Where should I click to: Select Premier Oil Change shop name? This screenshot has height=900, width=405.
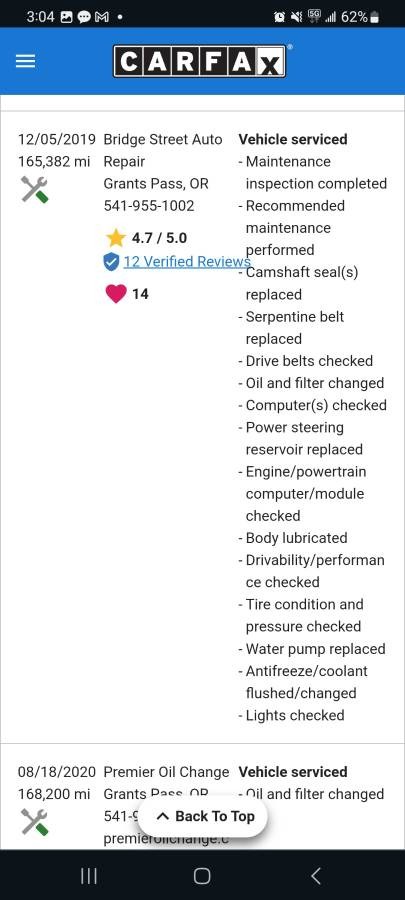166,772
